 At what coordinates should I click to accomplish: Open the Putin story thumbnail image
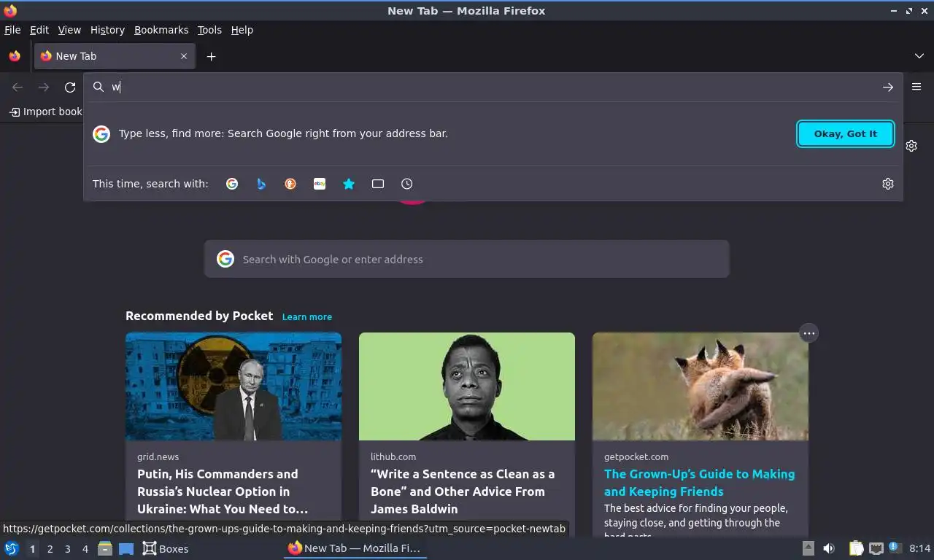click(x=233, y=386)
